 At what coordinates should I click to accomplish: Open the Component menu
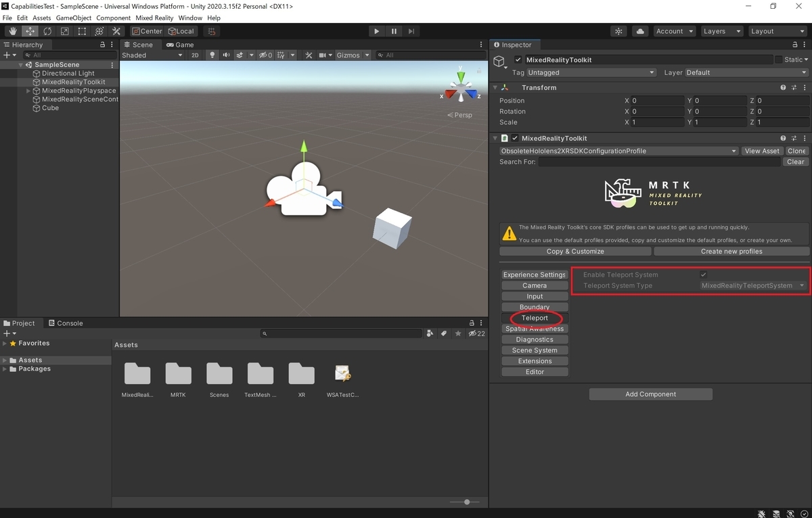tap(114, 18)
